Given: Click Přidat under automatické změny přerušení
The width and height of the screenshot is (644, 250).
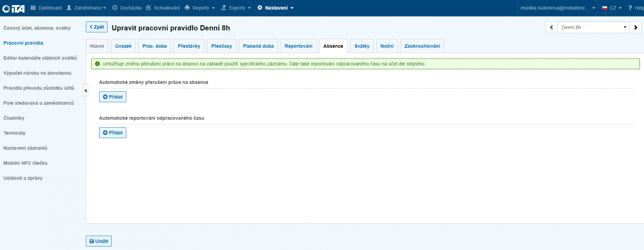Looking at the screenshot, I should click(113, 97).
